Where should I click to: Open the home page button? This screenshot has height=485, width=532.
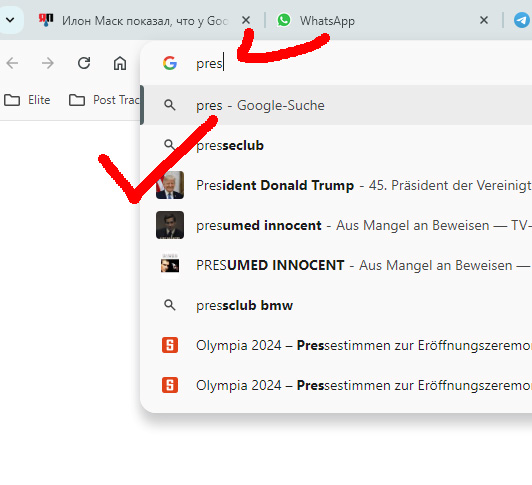[x=120, y=63]
